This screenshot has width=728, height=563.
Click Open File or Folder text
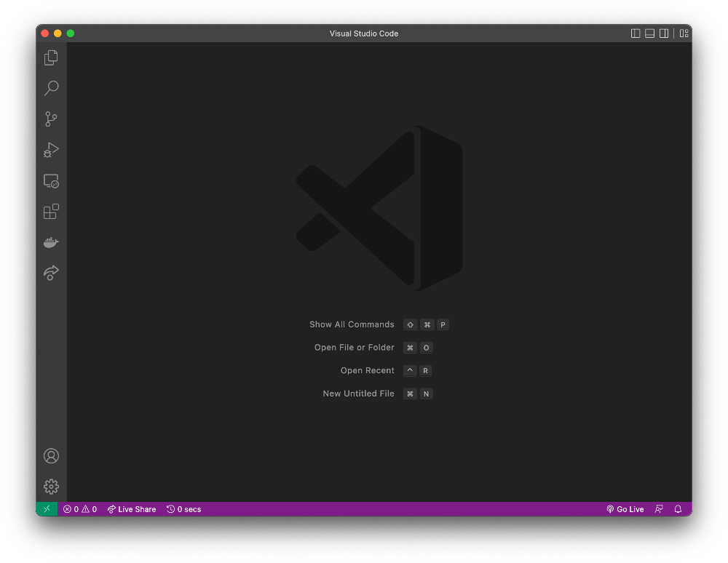pyautogui.click(x=355, y=348)
